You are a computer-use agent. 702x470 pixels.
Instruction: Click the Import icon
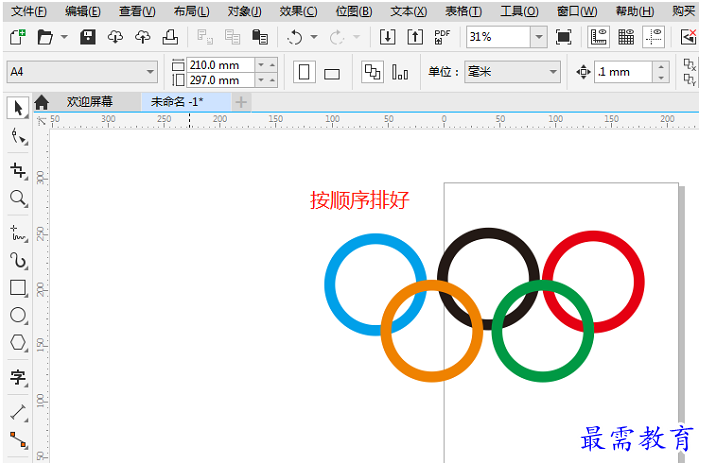click(387, 37)
